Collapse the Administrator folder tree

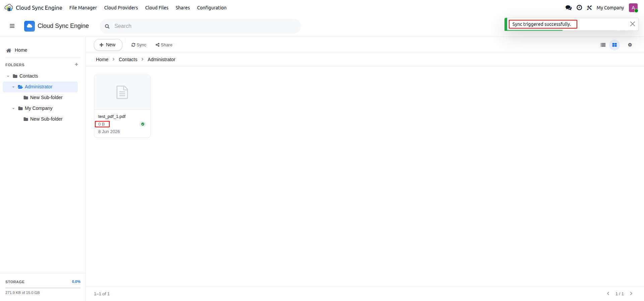pyautogui.click(x=13, y=87)
